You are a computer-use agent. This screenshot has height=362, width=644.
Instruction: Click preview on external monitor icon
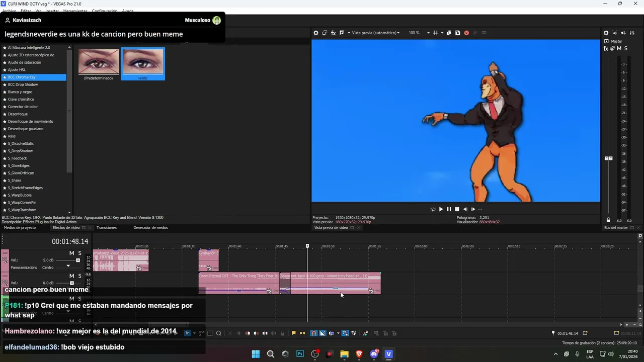pyautogui.click(x=325, y=33)
